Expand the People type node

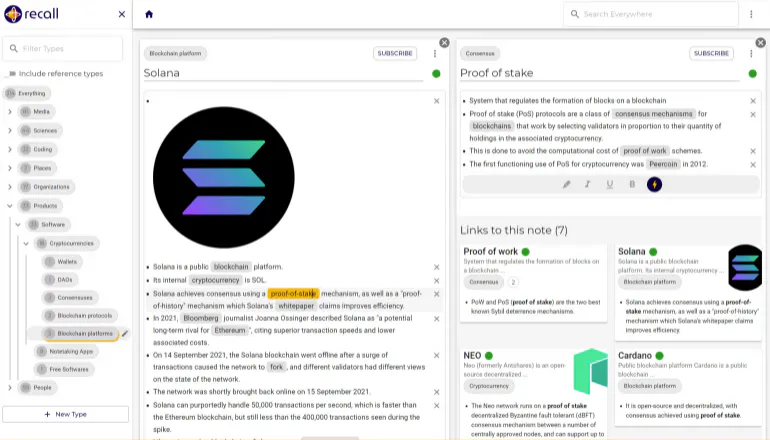[x=9, y=387]
